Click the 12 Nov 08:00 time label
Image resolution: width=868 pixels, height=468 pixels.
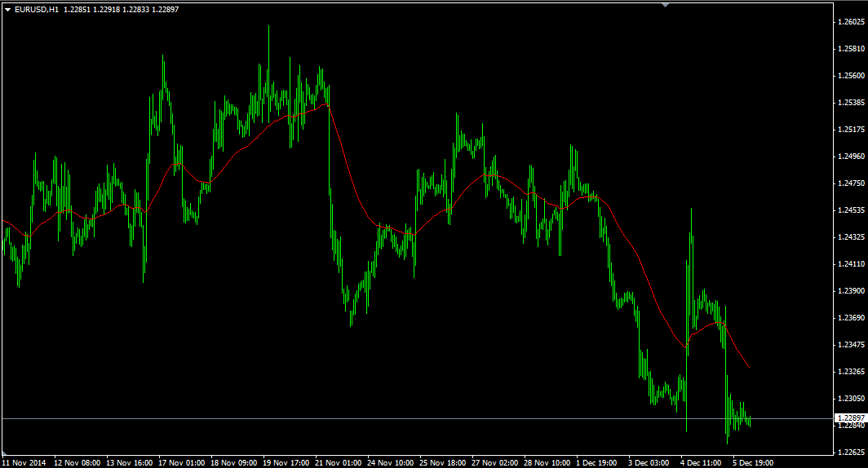(x=77, y=462)
